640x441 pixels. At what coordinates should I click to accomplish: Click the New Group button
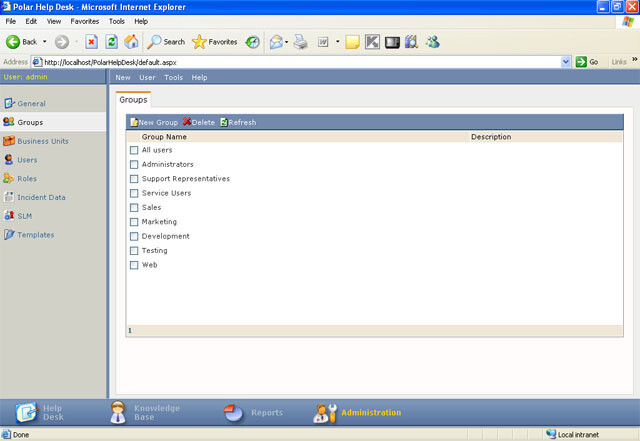click(x=154, y=122)
